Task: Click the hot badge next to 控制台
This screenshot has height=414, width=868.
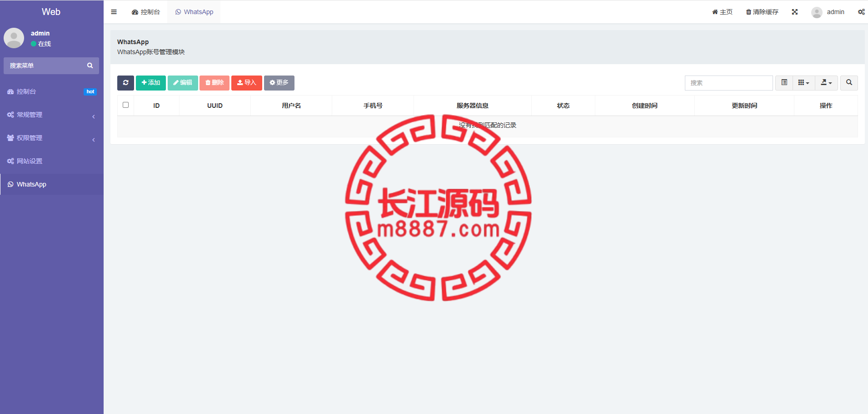Action: [90, 91]
